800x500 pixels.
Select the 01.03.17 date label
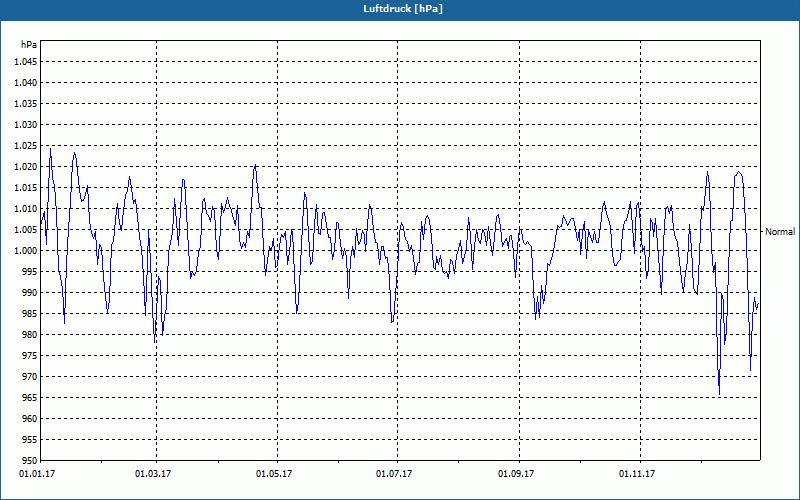tap(153, 474)
